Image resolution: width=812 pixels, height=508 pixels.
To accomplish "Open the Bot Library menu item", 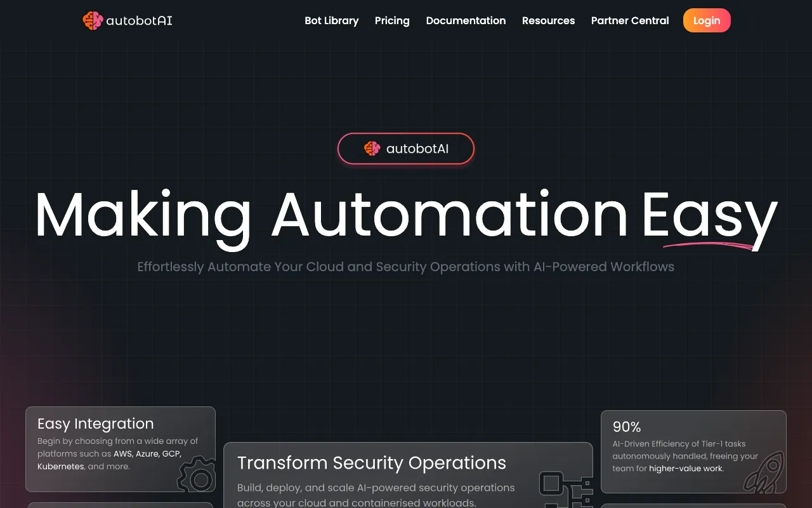I will pos(331,20).
